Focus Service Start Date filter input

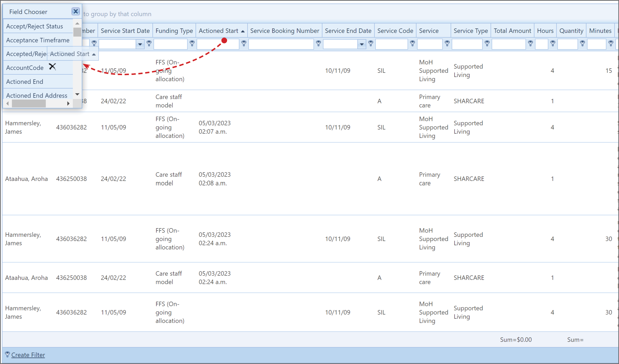pos(117,44)
